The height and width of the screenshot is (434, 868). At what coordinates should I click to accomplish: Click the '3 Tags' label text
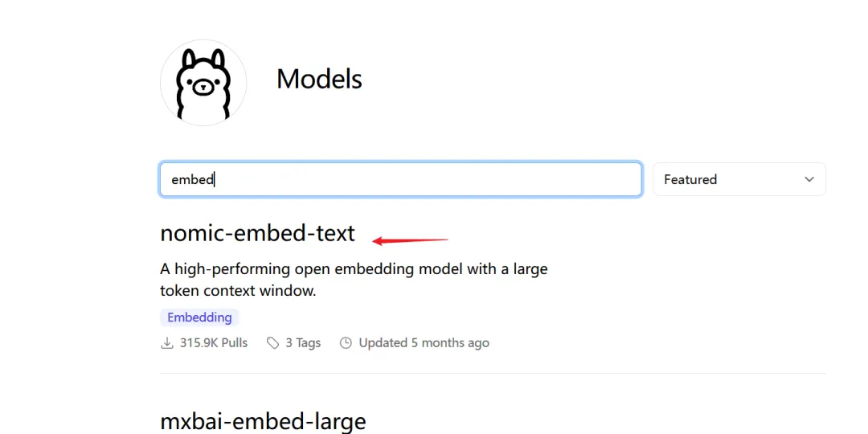tap(303, 343)
